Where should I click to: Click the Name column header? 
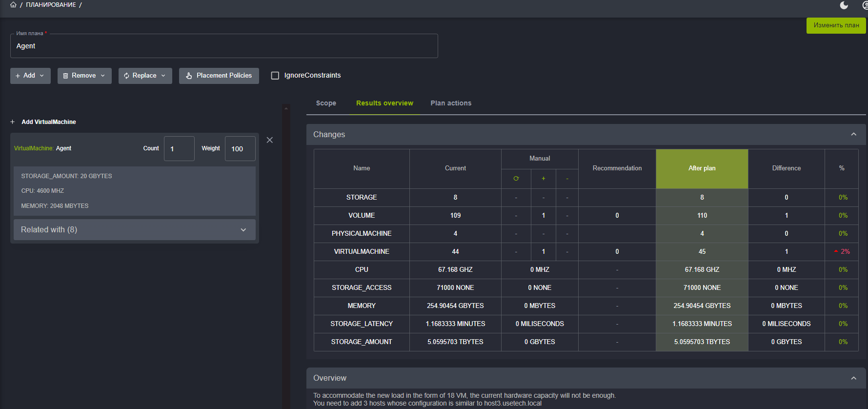pyautogui.click(x=362, y=168)
